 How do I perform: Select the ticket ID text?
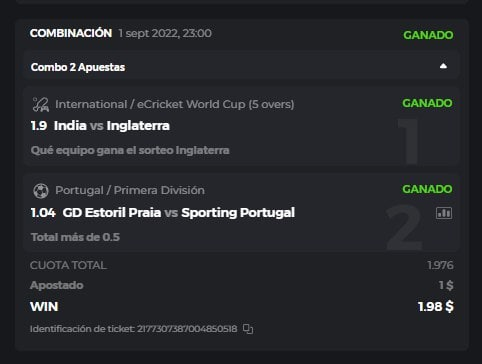[134, 329]
